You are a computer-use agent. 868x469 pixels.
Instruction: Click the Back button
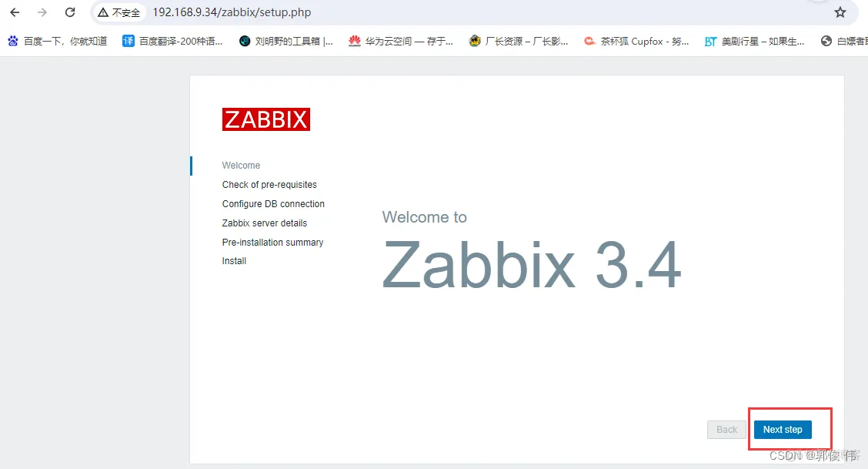point(726,430)
